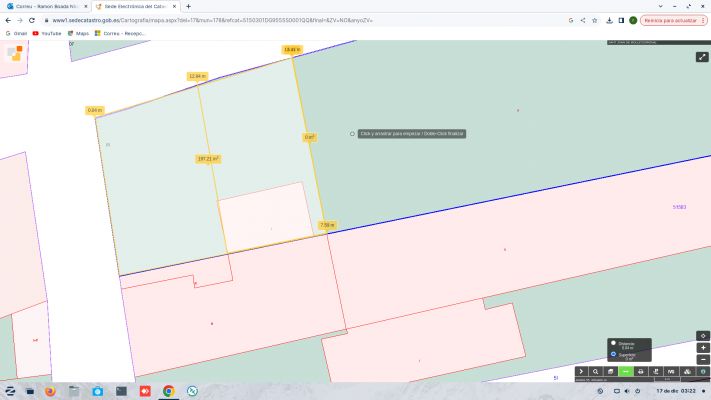Open the map layers tool

pos(610,371)
